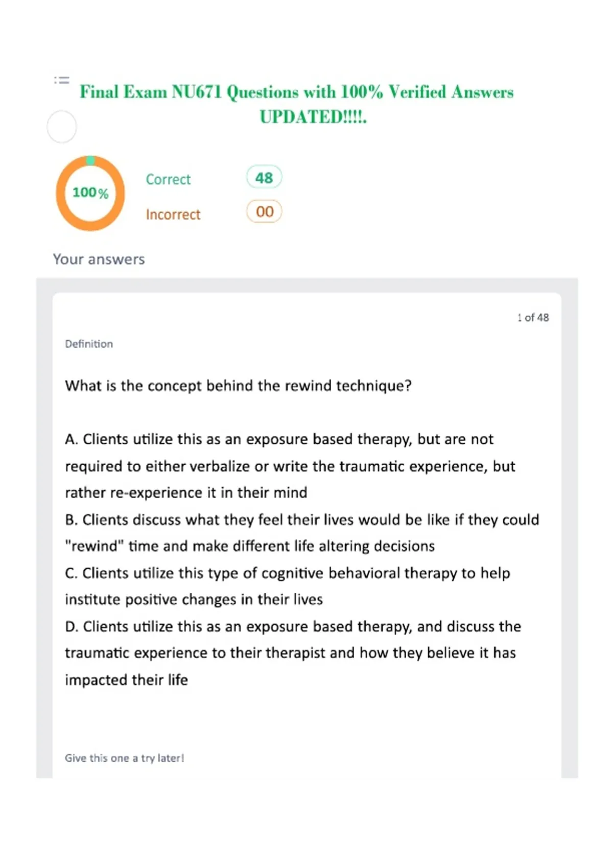Choose answer B about rewinding time decisions

coord(302,533)
